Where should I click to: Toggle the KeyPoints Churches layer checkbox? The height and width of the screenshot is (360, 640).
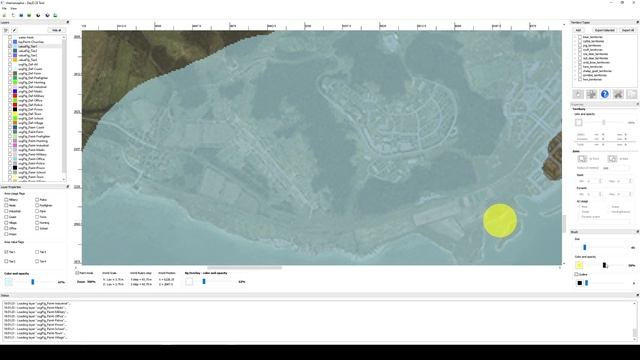point(10,42)
